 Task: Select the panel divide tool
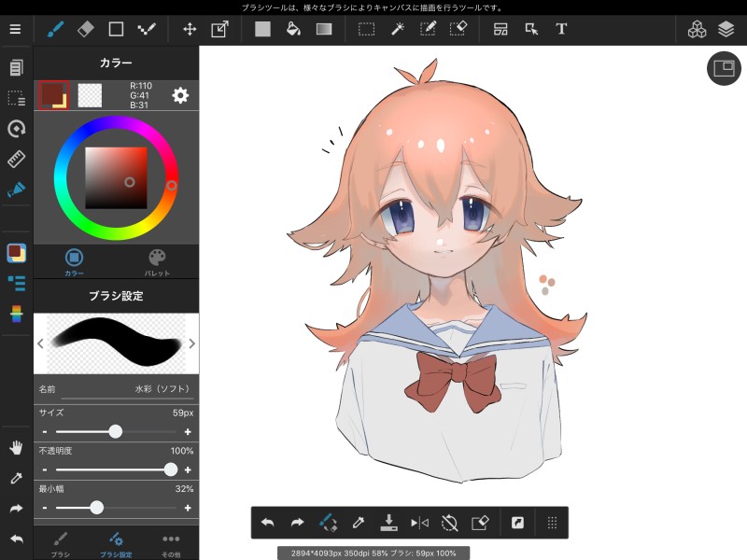[x=500, y=29]
